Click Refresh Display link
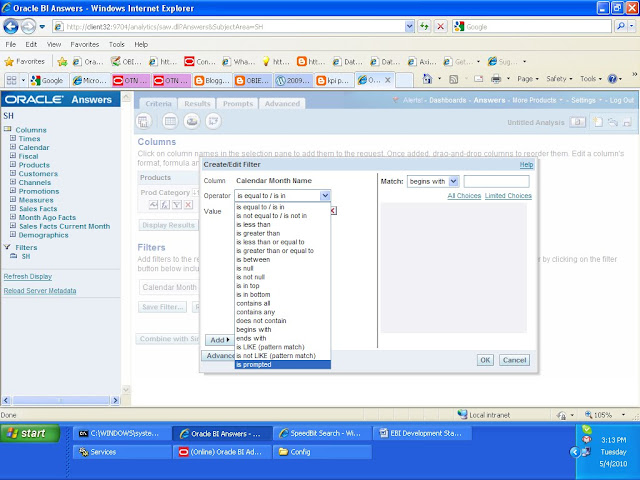640x480 pixels. (x=28, y=276)
